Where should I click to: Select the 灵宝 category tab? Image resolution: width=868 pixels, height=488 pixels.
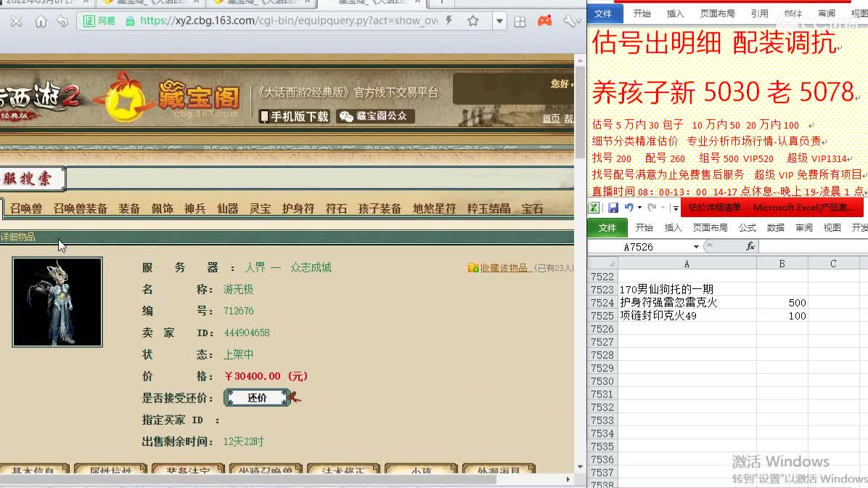[260, 209]
